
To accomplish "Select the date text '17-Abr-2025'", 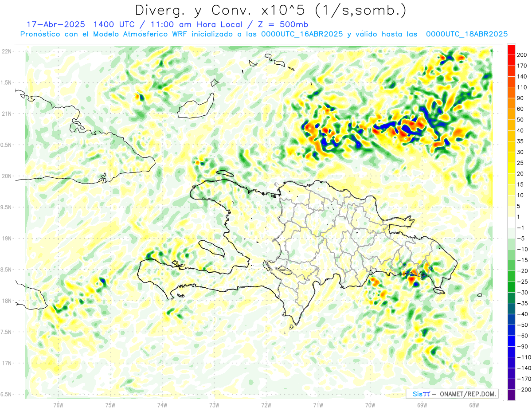I will [56, 24].
